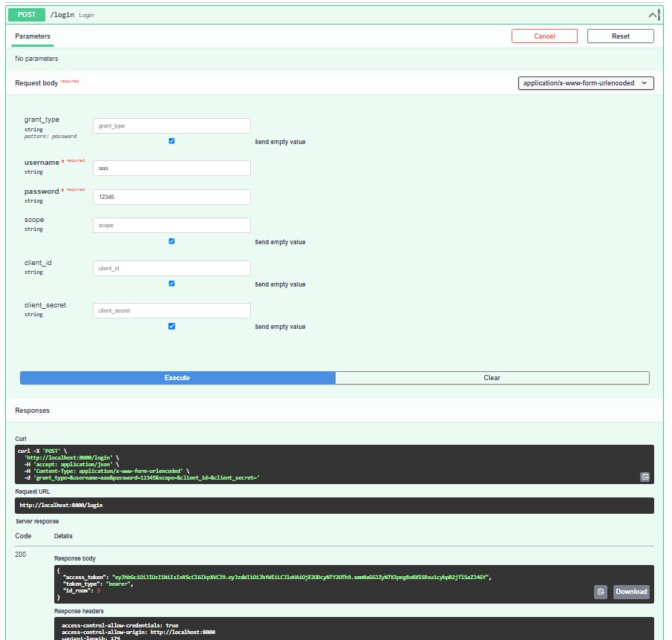Click the curl -d data line

click(142, 477)
